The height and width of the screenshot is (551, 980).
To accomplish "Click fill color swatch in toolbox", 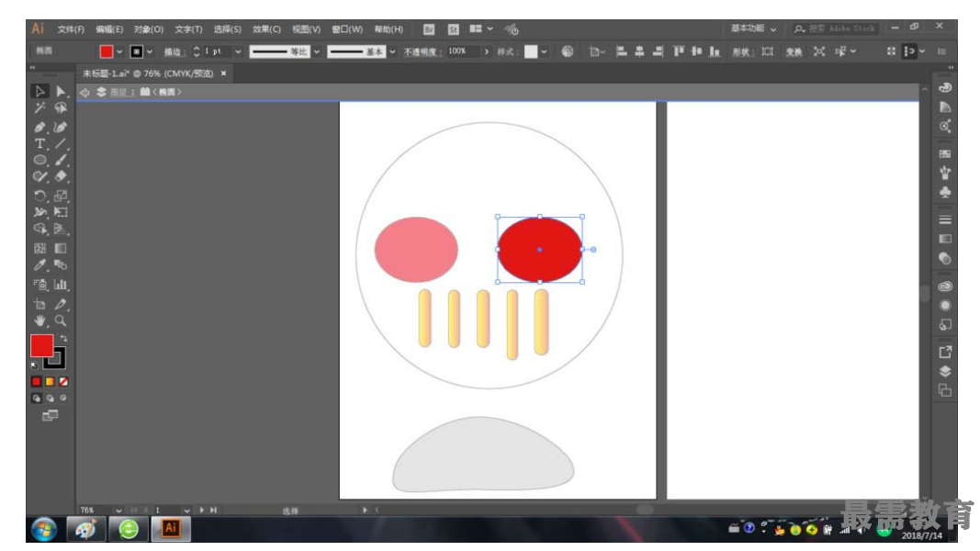I will 42,346.
